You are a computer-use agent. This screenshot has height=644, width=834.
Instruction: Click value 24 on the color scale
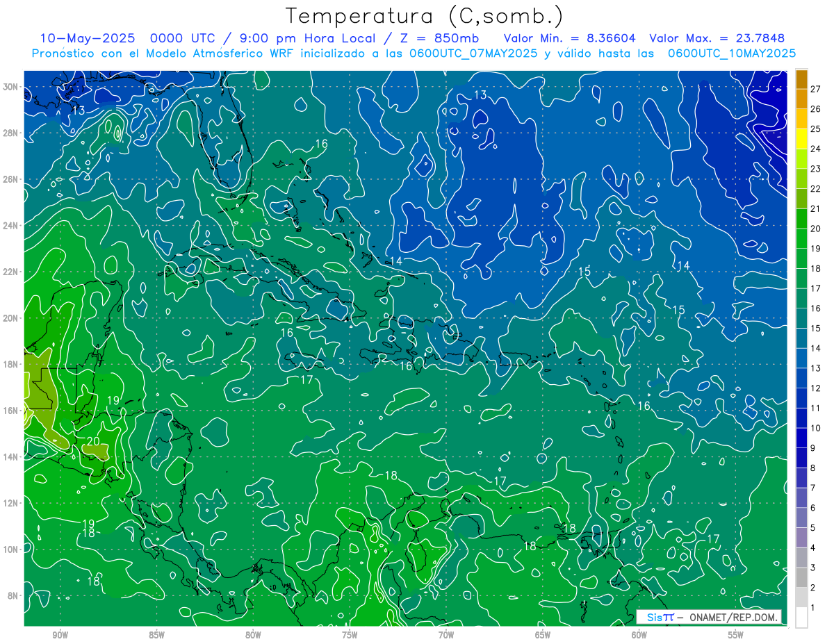pyautogui.click(x=816, y=149)
